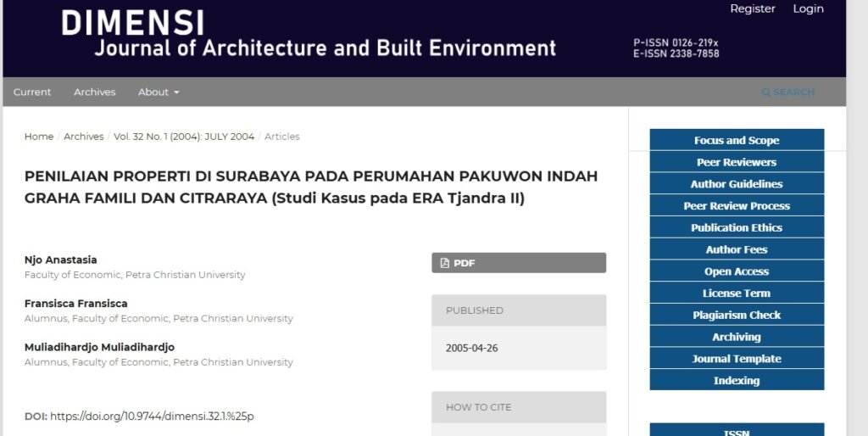Screen dimensions: 868x436
Task: Go to Home breadcrumb
Action: point(38,137)
